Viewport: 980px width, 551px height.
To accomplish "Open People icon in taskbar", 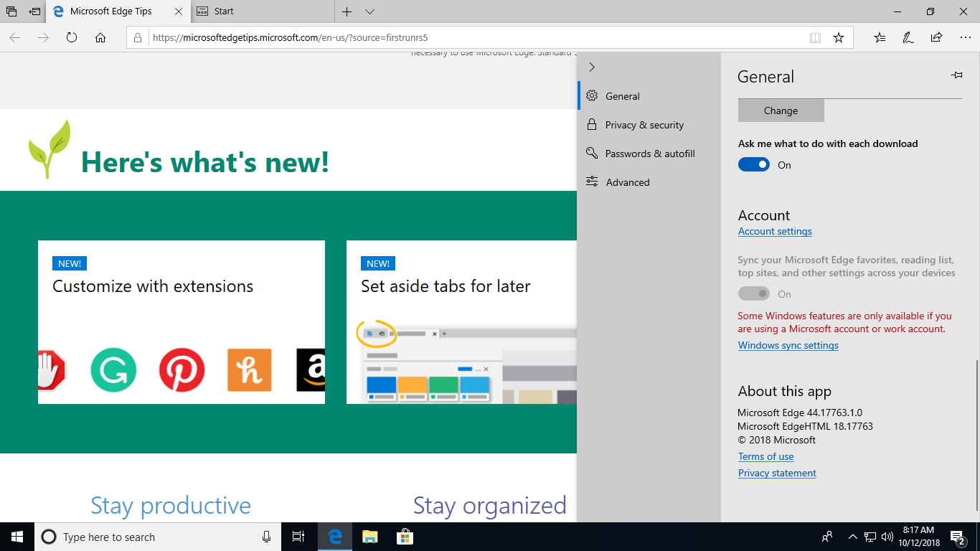I will (827, 537).
